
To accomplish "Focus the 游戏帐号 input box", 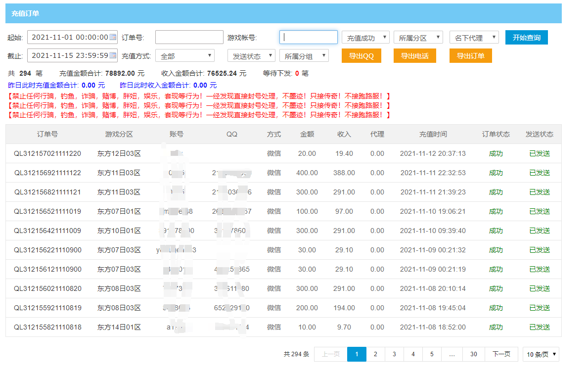I will (308, 37).
